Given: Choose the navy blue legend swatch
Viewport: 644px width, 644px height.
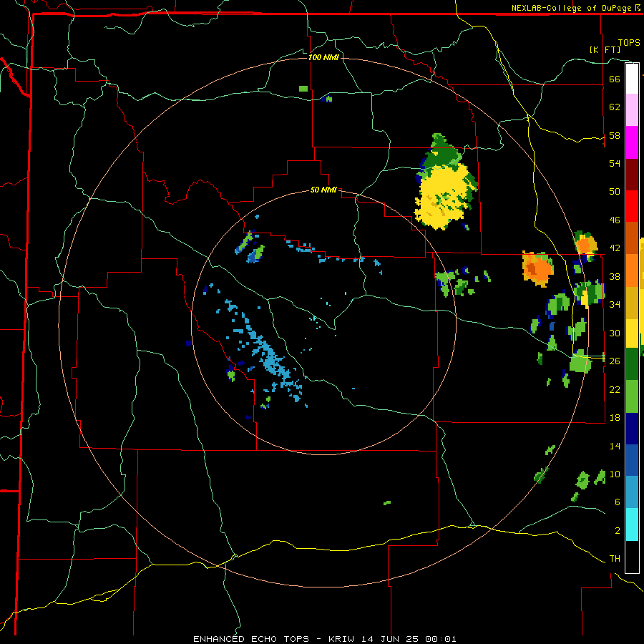Looking at the screenshot, I should pos(632,429).
